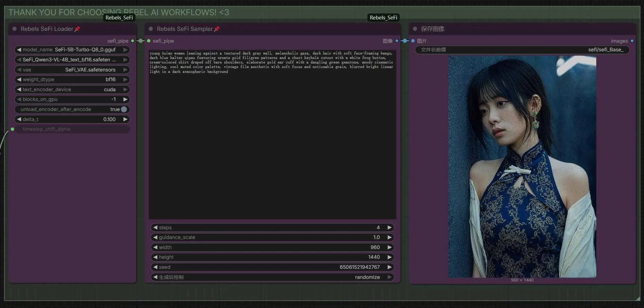Screen dimensions: 644x308
Task: Click the sefi_pipe output connector on Loader
Action: [132, 41]
